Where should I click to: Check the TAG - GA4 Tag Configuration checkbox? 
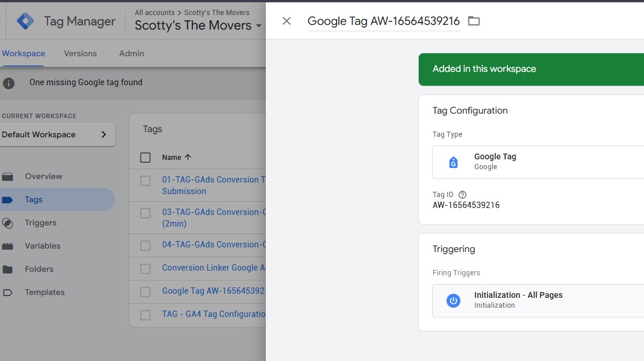[x=145, y=315]
